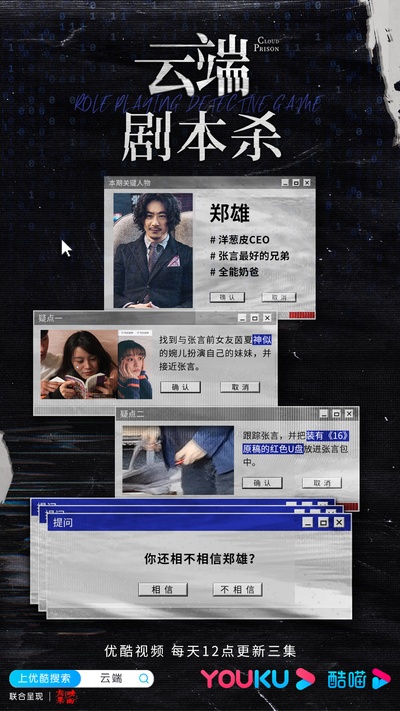Click the red progress bar in 郑雄 window
The image size is (400, 711).
302,315
